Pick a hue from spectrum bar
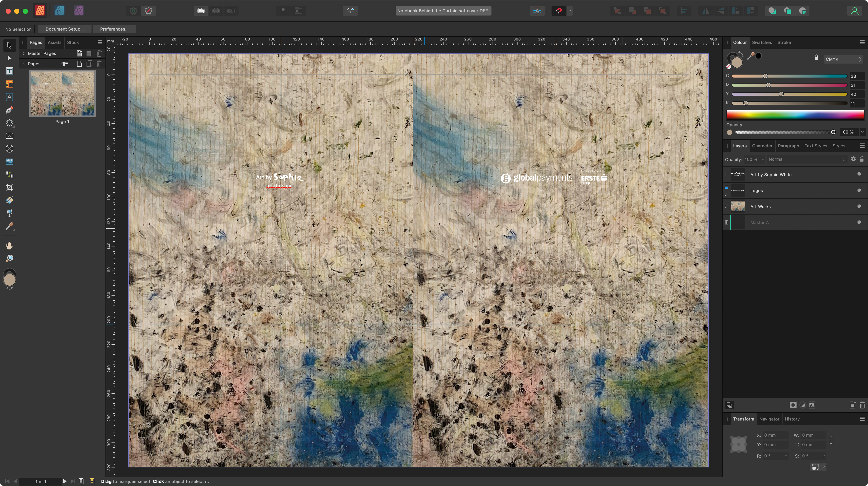 pos(795,115)
